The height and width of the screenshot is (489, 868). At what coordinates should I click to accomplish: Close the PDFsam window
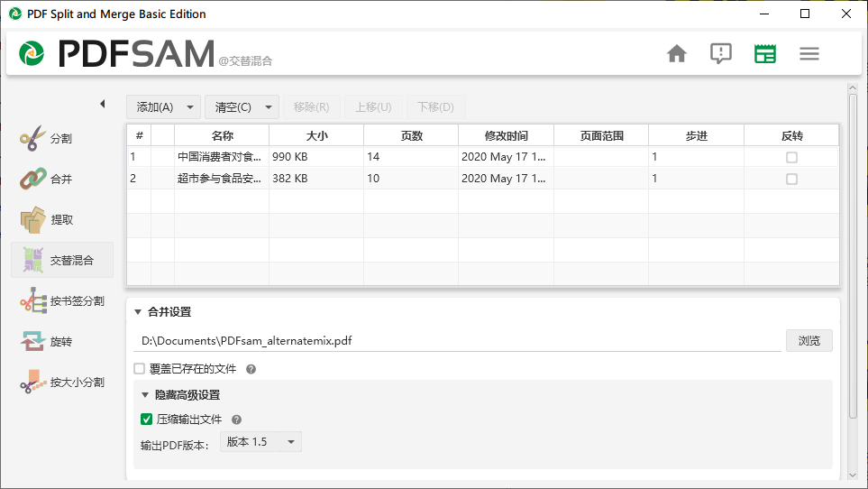point(845,14)
